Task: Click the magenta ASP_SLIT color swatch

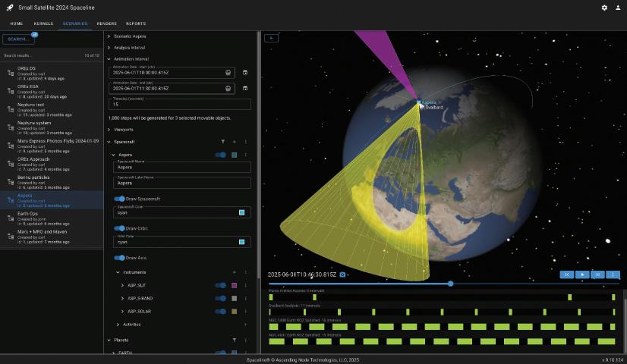Action: coord(235,285)
